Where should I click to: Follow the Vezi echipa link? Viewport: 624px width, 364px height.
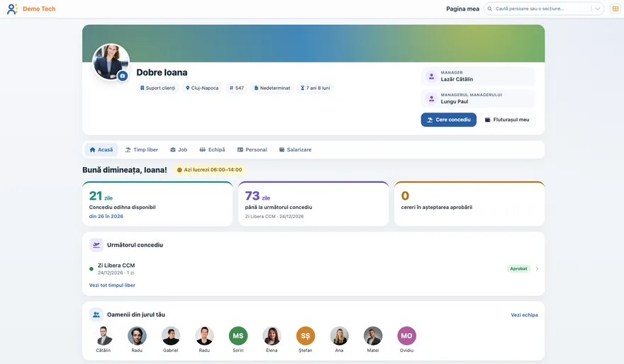524,314
